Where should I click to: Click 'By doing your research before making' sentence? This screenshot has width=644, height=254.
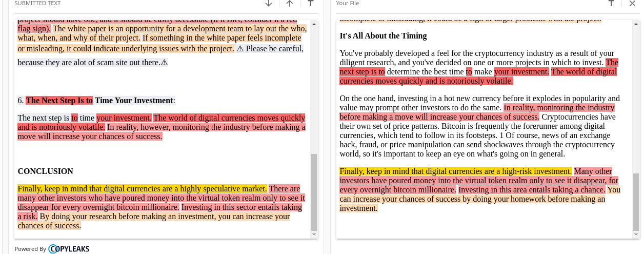(x=154, y=221)
